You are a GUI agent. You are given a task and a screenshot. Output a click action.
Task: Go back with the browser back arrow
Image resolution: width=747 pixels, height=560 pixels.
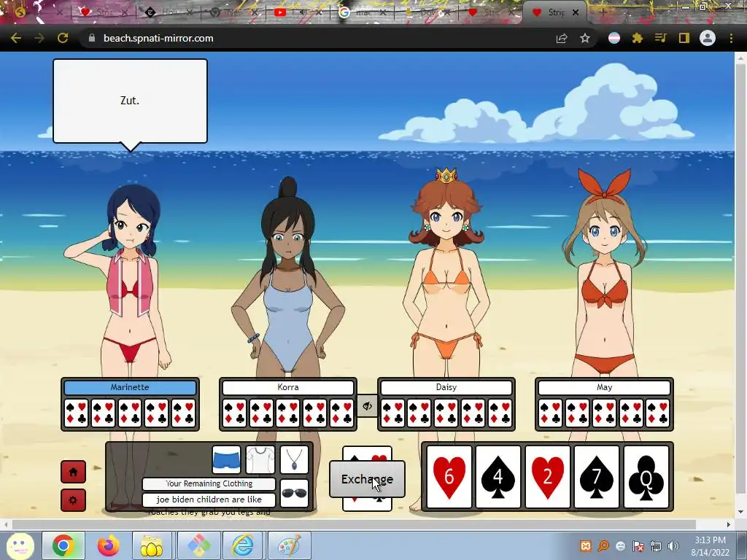(16, 38)
